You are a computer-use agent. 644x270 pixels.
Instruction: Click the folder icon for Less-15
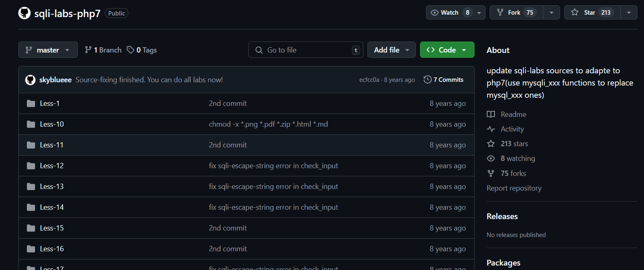[31, 228]
